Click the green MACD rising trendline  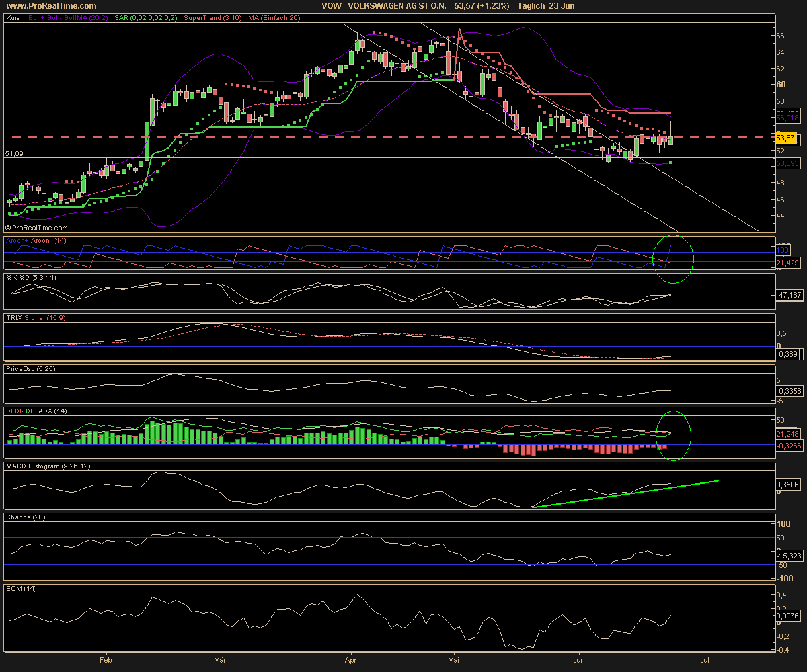point(625,494)
